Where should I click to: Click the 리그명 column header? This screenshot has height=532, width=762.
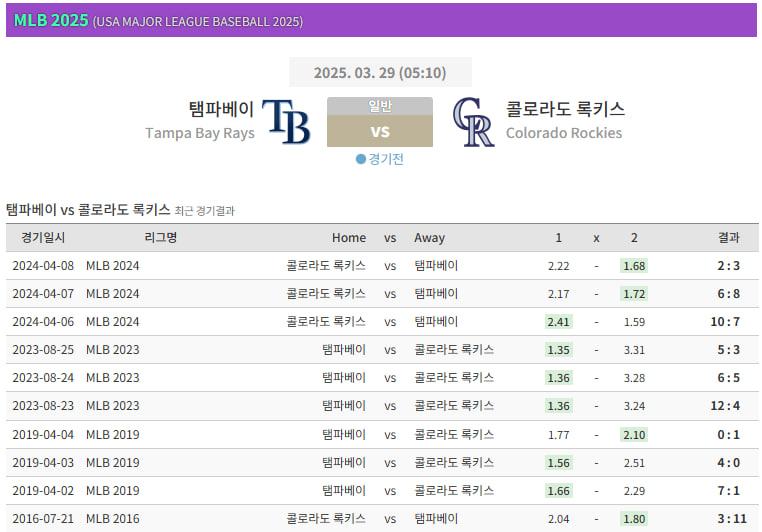click(160, 238)
